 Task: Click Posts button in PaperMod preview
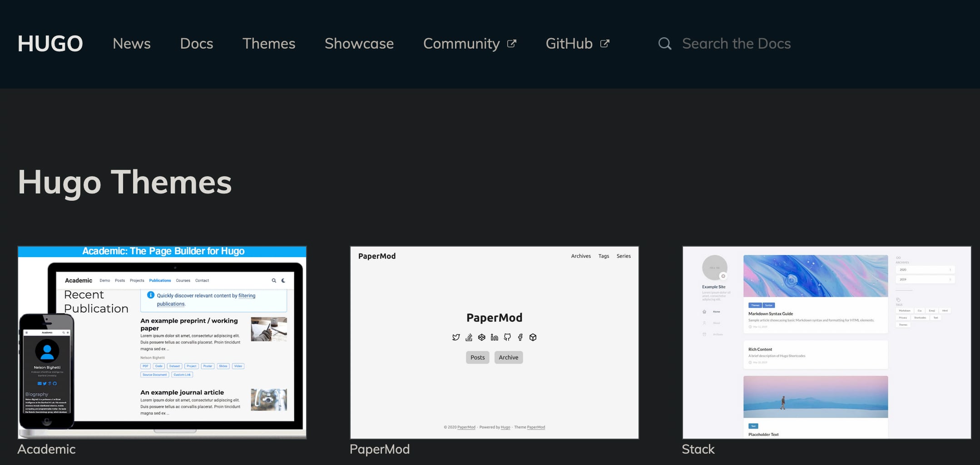[477, 357]
